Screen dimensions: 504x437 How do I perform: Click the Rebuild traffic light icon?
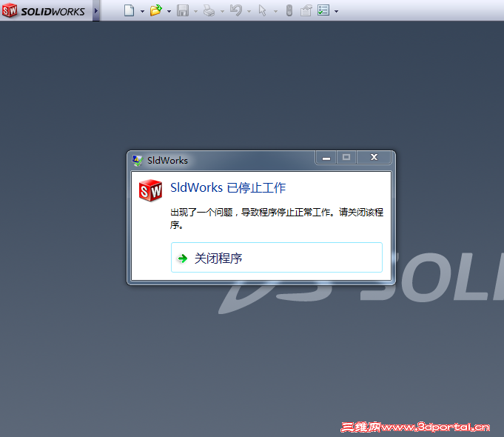pyautogui.click(x=289, y=10)
